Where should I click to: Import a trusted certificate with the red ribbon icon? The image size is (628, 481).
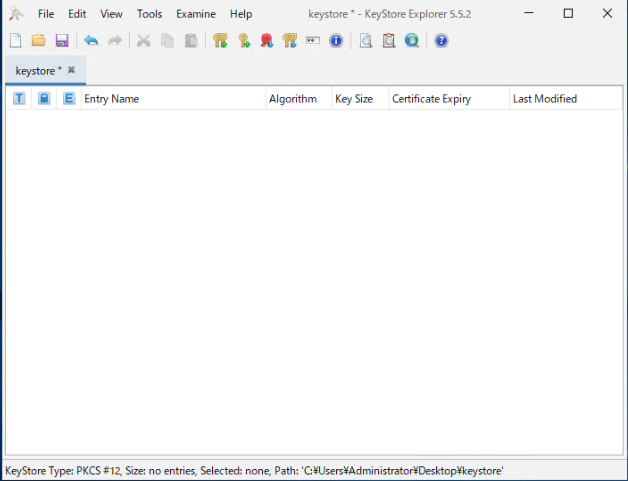coord(267,40)
